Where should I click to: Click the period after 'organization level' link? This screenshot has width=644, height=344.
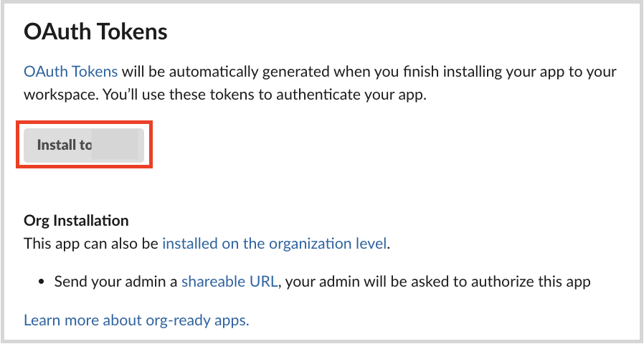coord(389,244)
